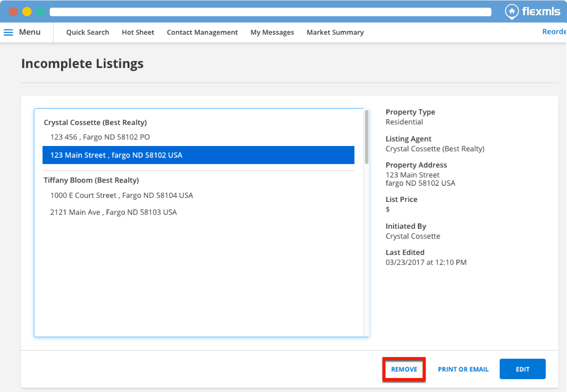Go to Contact Management
Image resolution: width=567 pixels, height=392 pixels.
[x=202, y=32]
